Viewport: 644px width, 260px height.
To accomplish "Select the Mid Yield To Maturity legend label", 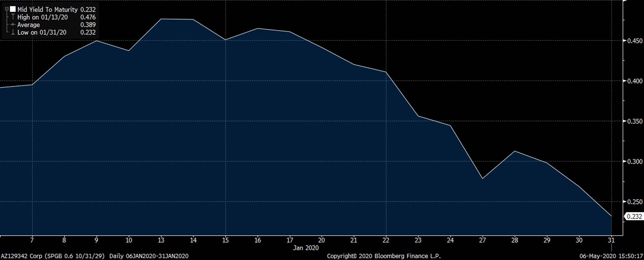I will [47, 9].
